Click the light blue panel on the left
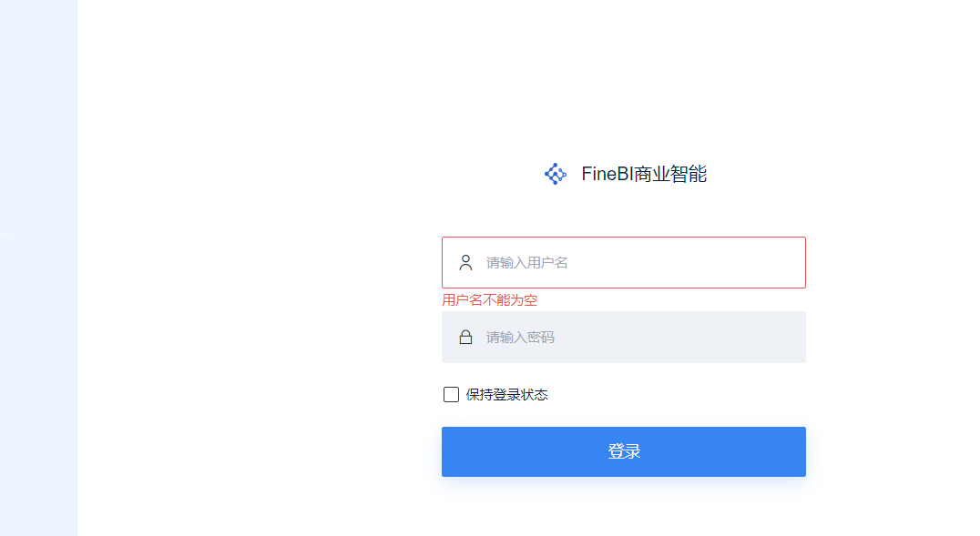 [39, 268]
